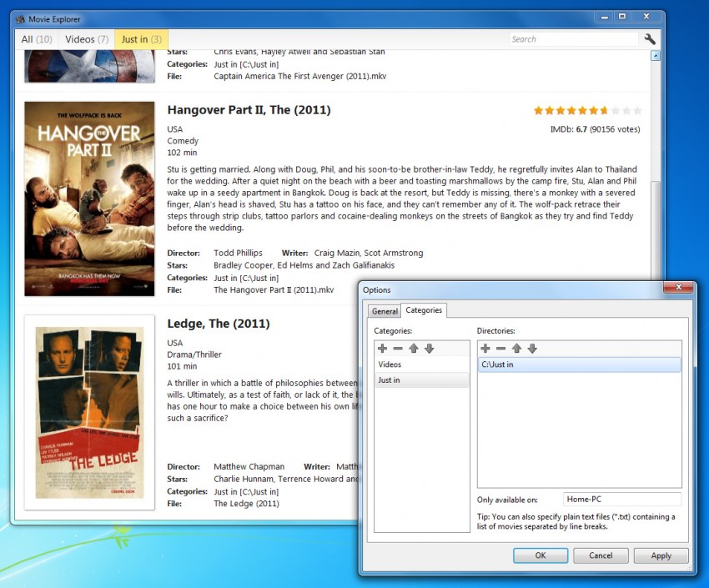The image size is (709, 588).
Task: Click Captain America The First Avenger (2011).mkv
Action: click(x=299, y=77)
